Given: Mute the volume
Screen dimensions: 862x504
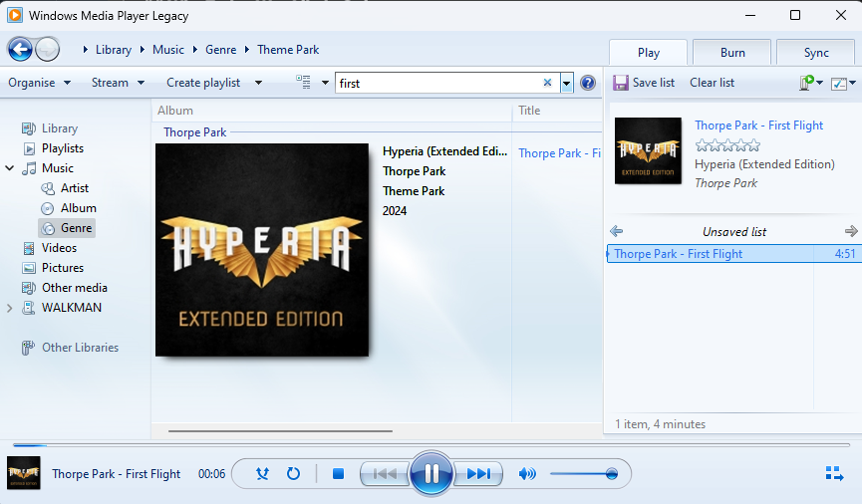Looking at the screenshot, I should pyautogui.click(x=526, y=473).
